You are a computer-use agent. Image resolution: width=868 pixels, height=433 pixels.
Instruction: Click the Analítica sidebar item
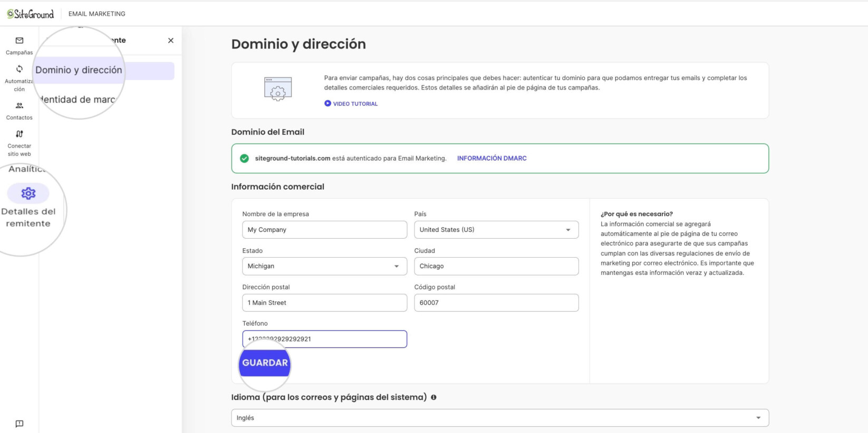(27, 169)
